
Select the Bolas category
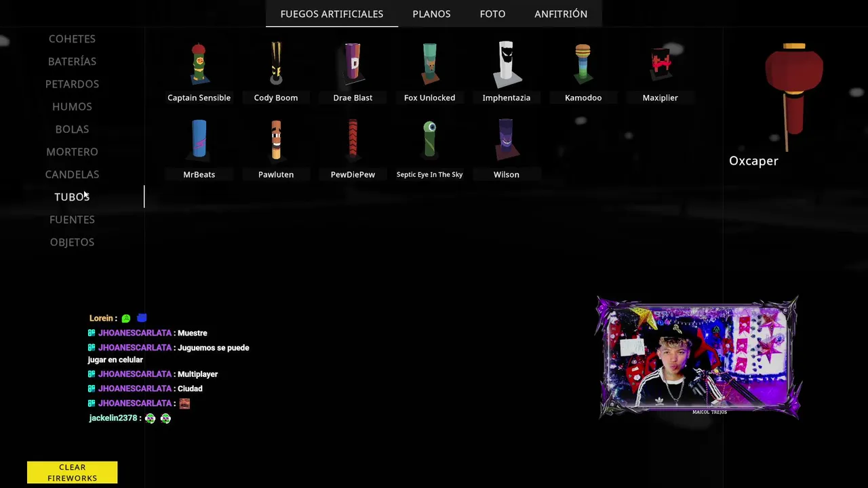click(72, 129)
